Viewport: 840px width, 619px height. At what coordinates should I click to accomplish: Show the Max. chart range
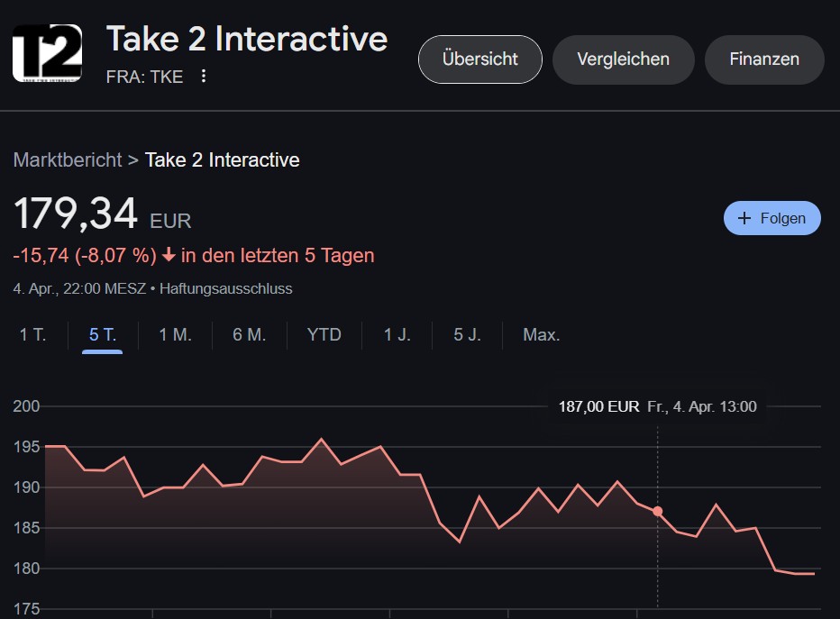(541, 334)
